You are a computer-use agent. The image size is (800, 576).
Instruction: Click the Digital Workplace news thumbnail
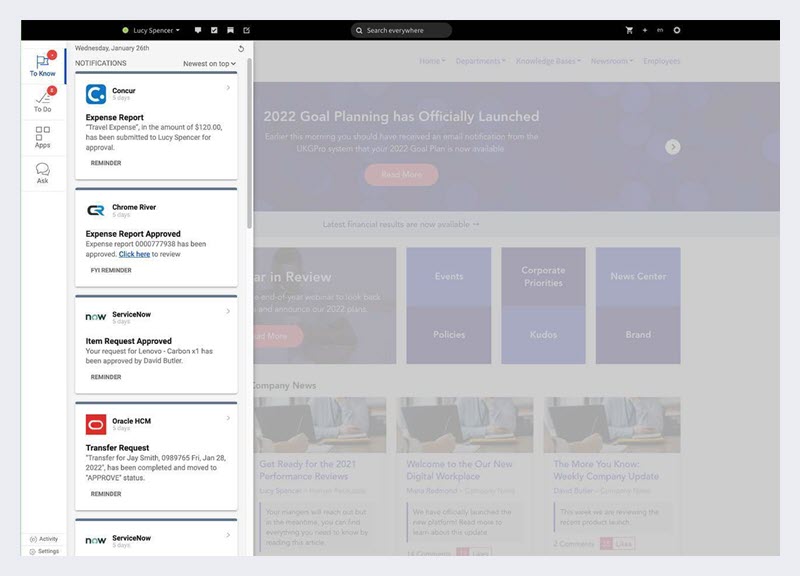[465, 425]
